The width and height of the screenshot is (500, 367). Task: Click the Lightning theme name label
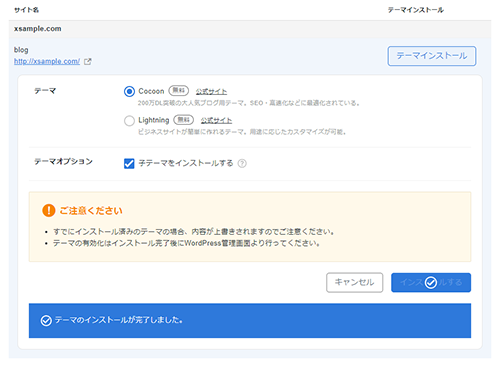154,120
